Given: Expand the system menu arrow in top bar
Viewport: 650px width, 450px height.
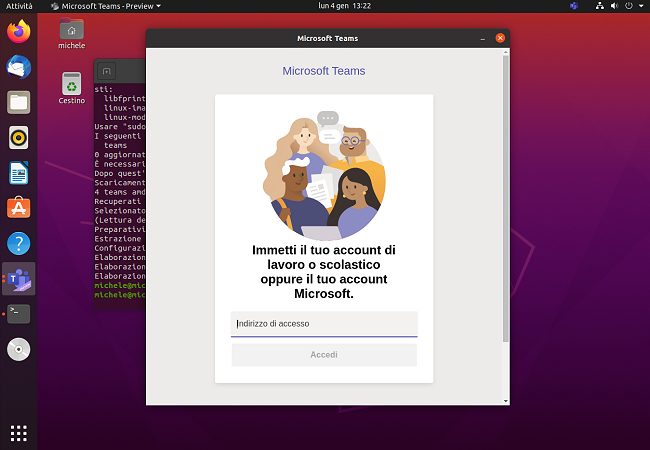Looking at the screenshot, I should (641, 6).
